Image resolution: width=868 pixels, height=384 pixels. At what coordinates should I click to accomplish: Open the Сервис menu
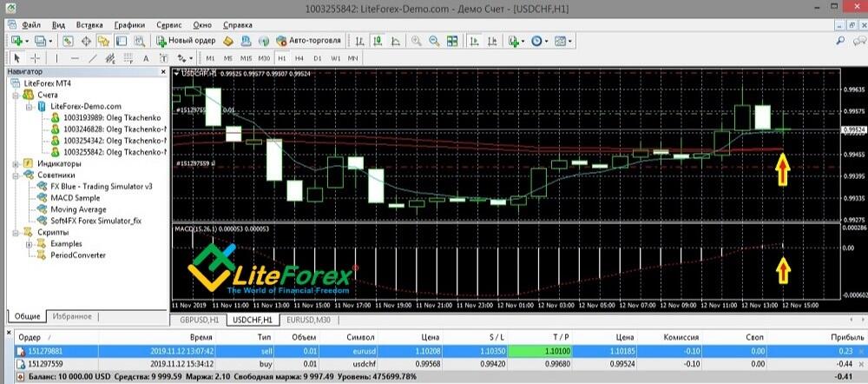(169, 25)
